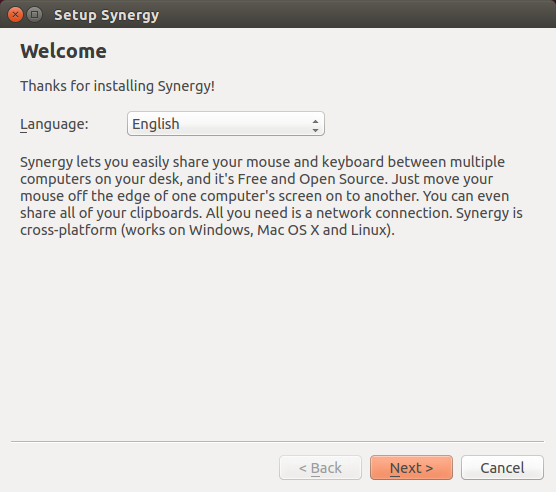
Task: Open the Language combo box
Action: pos(226,124)
